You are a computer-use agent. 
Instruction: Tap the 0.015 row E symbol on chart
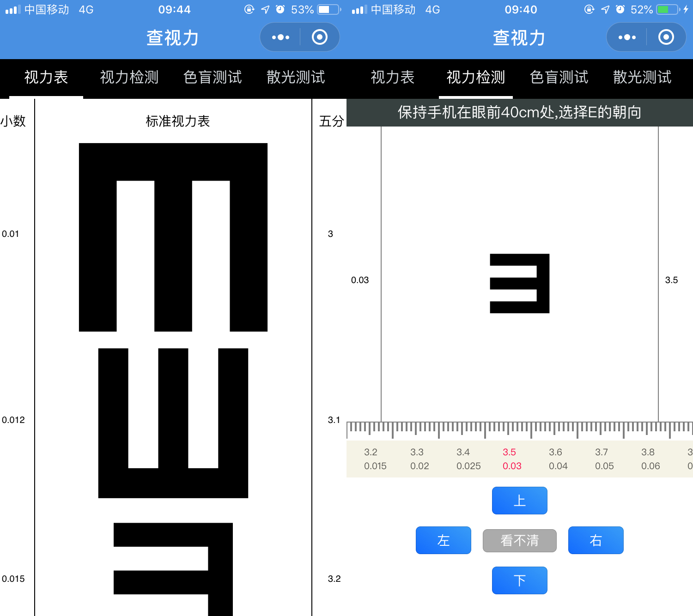(x=173, y=569)
